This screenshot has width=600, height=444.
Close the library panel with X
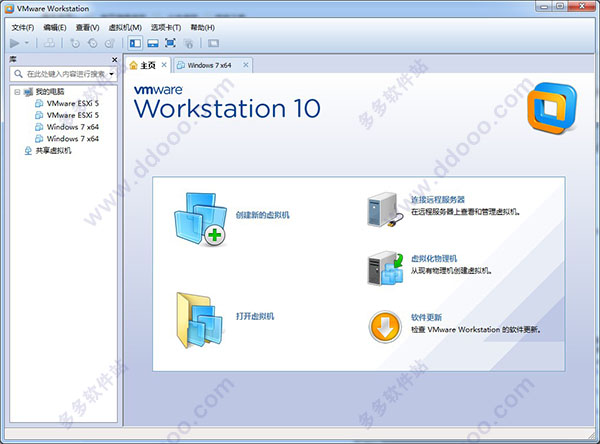tap(113, 60)
